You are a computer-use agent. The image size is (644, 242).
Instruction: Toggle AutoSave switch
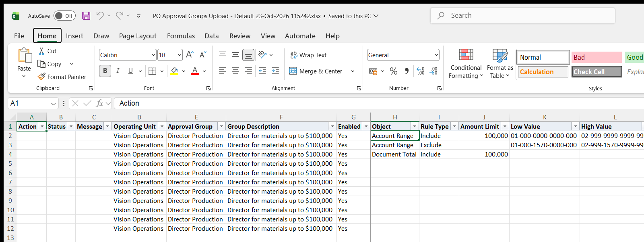tap(64, 16)
